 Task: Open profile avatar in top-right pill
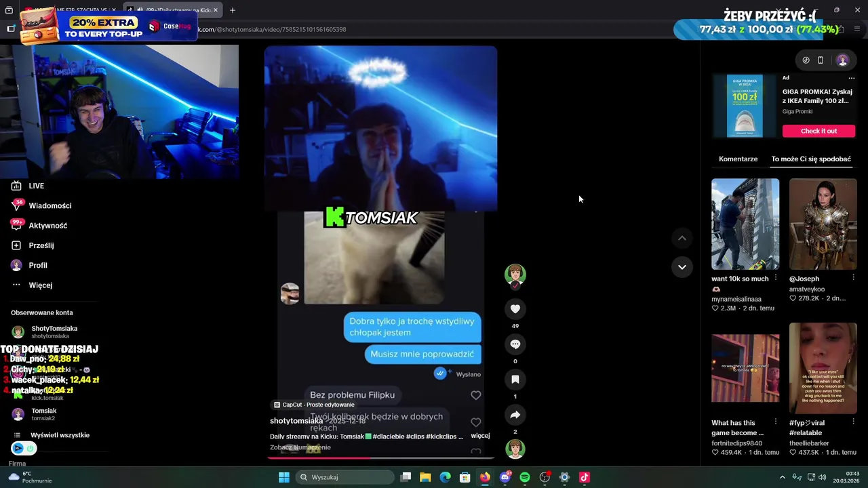843,60
